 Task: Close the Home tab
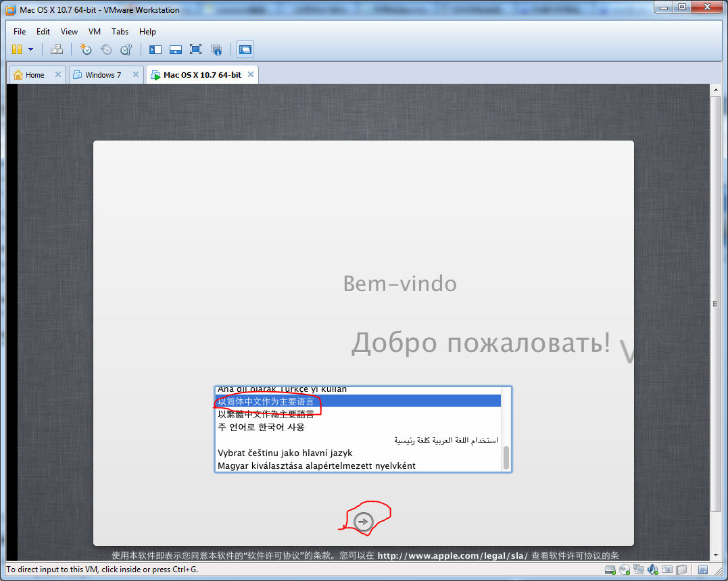(x=58, y=74)
